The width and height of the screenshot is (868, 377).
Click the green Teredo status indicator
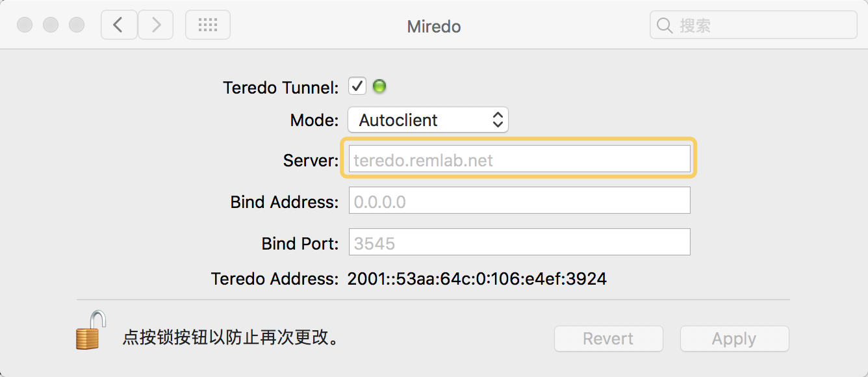click(x=379, y=86)
